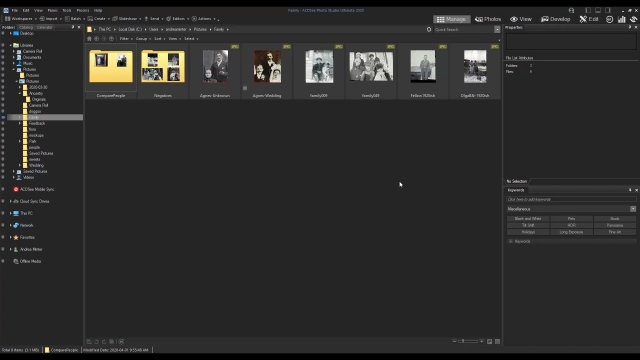Click the Quick Search field
The height and width of the screenshot is (360, 640).
pos(464,29)
